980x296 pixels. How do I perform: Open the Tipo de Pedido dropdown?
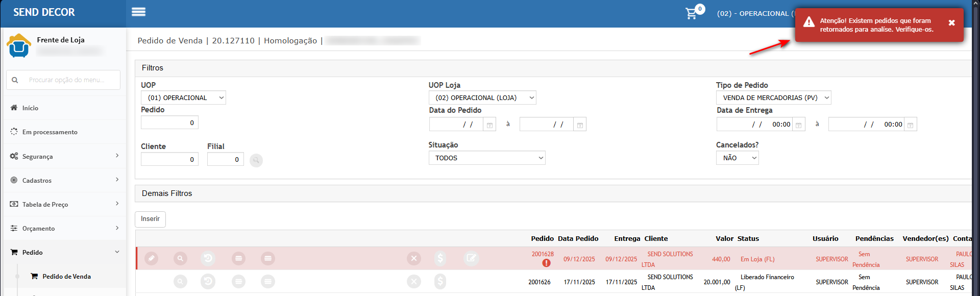tap(773, 98)
